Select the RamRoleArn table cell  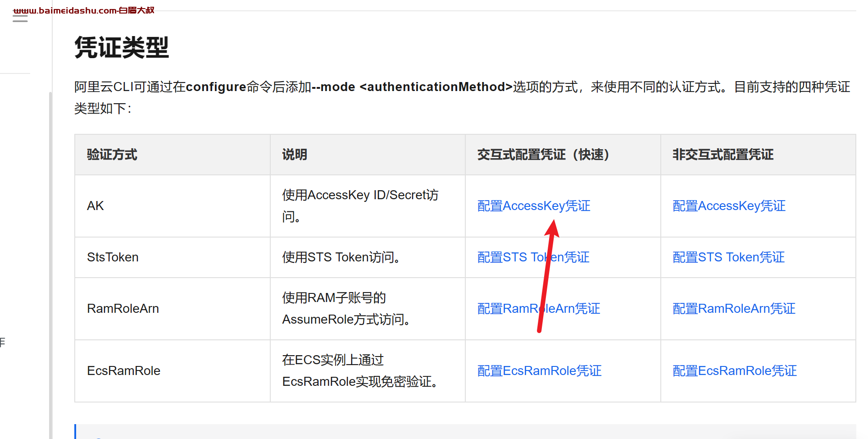coord(173,309)
